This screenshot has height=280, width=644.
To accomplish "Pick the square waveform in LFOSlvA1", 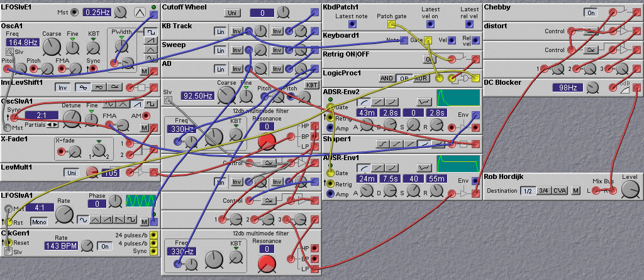I will click(131, 220).
